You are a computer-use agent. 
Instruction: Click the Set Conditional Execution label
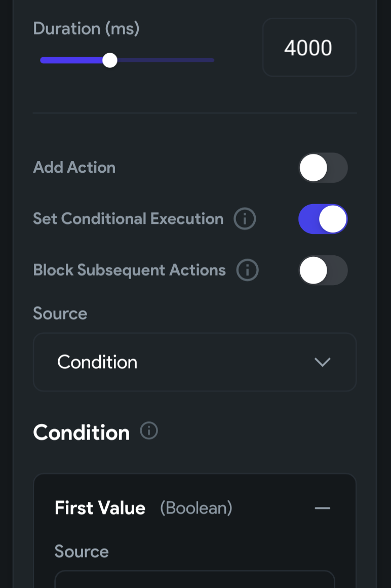click(128, 219)
